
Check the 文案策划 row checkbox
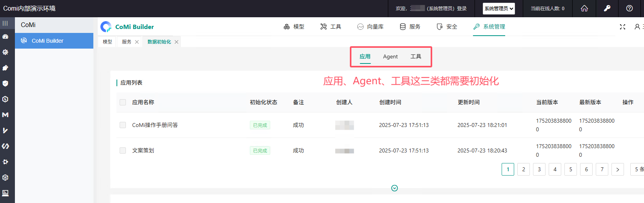coord(123,150)
